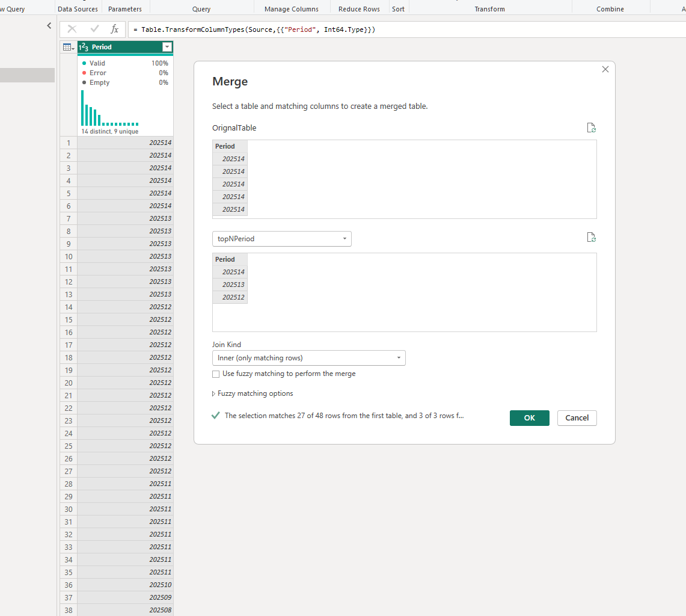Select Period column header in topNPeriod preview
Viewport: 686px width, 616px height.
(230, 259)
